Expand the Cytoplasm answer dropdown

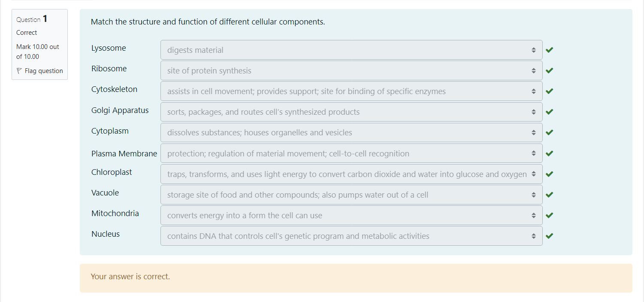coord(351,133)
